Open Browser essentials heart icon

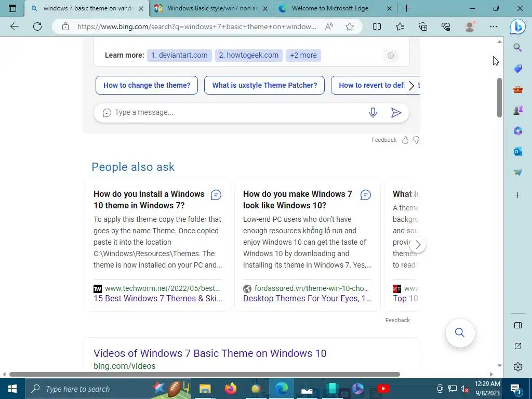tap(446, 26)
